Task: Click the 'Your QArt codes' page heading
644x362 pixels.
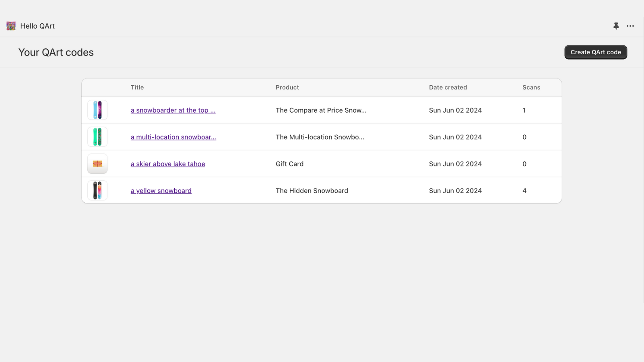Action: point(56,52)
